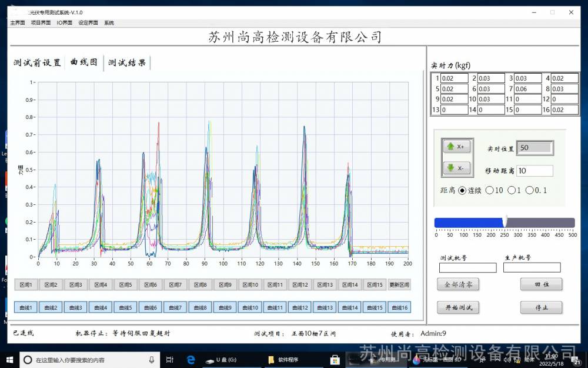Click the force channel 7 value field
The width and height of the screenshot is (588, 368).
click(x=527, y=89)
